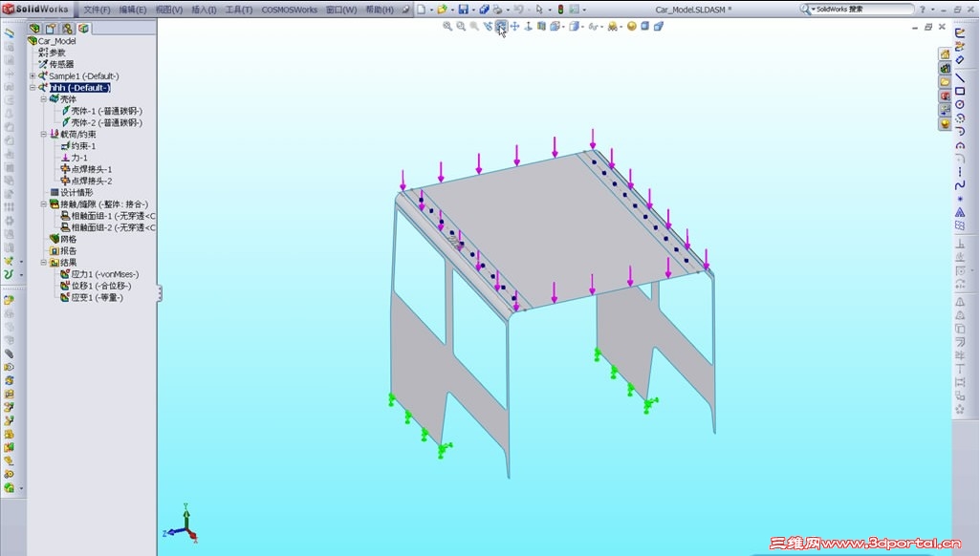Click the panel collapse handle beside tree
Image resolution: width=980 pixels, height=556 pixels.
click(160, 293)
